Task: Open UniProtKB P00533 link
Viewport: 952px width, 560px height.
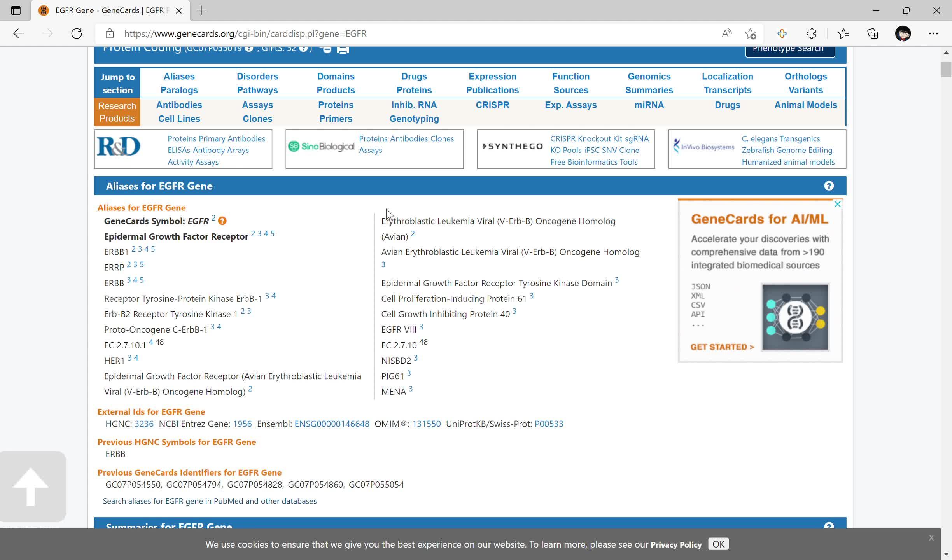Action: 549,424
